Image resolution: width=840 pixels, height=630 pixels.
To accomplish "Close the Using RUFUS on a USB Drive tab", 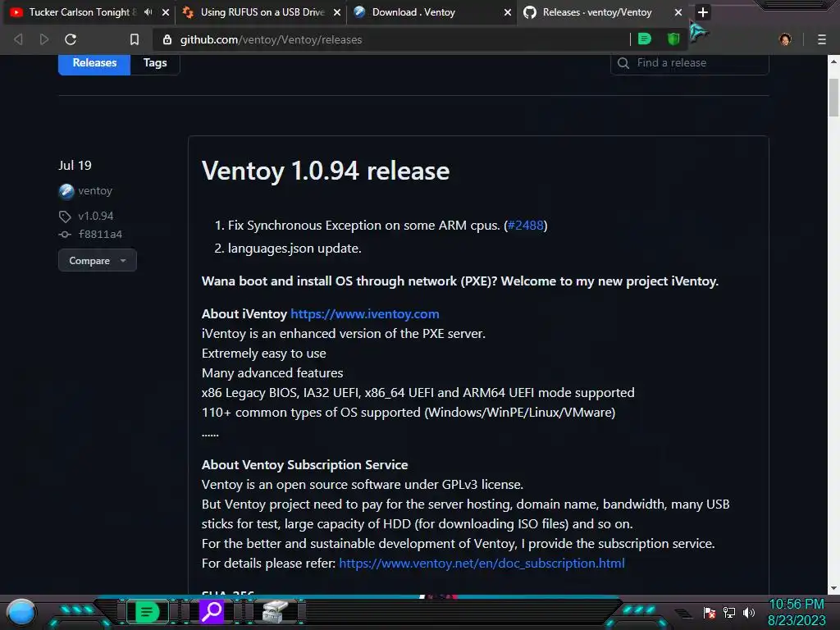I will pyautogui.click(x=337, y=11).
